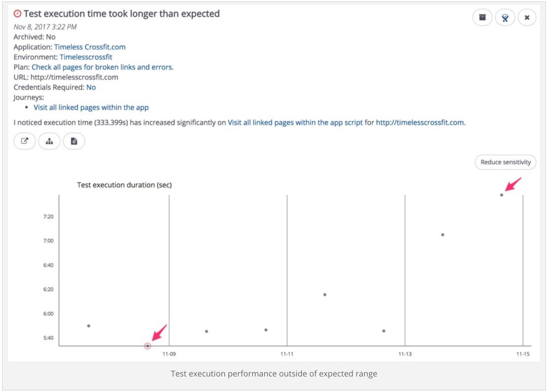
Task: Open the external link icon button
Action: 25,141
